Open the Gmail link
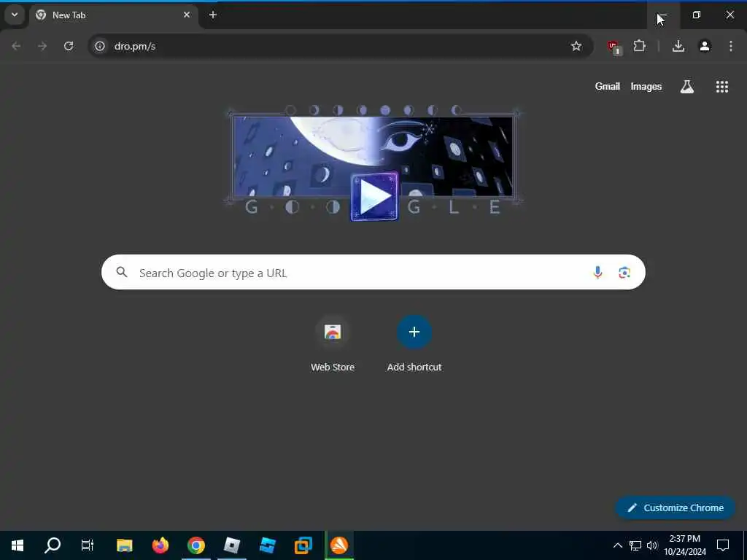This screenshot has height=560, width=747. (608, 86)
